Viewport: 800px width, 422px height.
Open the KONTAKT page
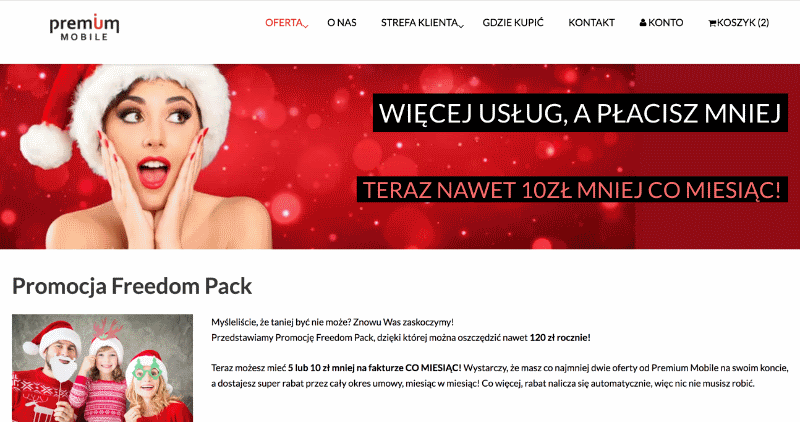coord(591,22)
